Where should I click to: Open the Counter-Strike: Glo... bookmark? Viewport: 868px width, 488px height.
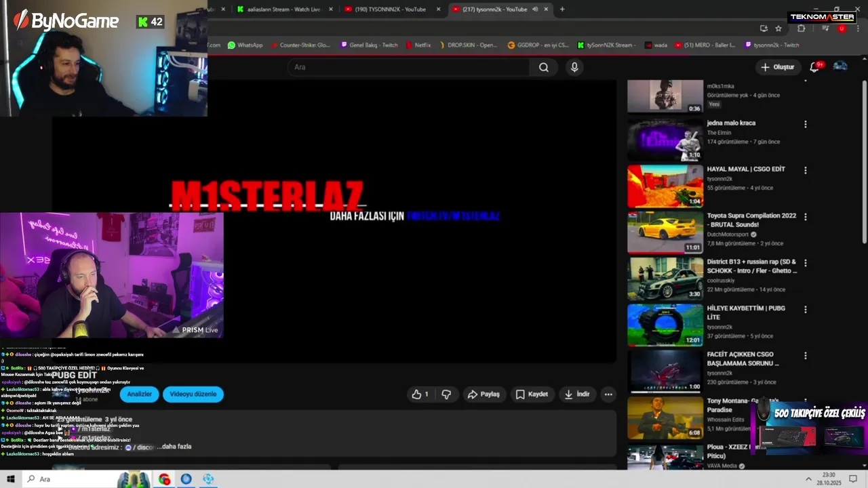click(x=300, y=45)
